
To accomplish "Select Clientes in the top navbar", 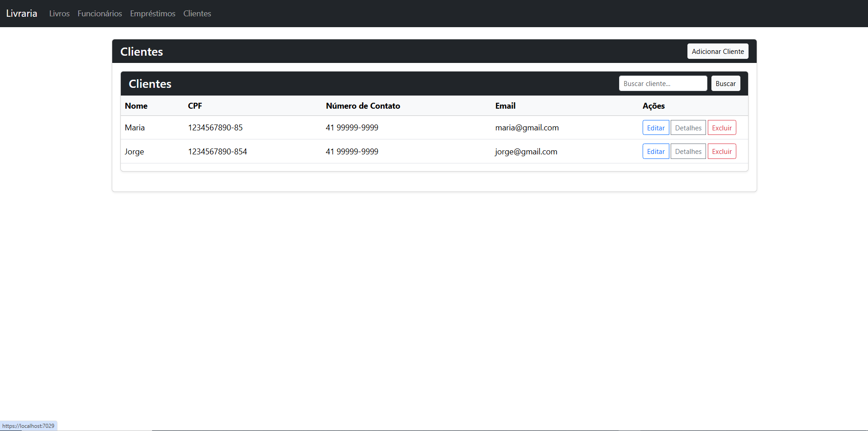I will [197, 14].
